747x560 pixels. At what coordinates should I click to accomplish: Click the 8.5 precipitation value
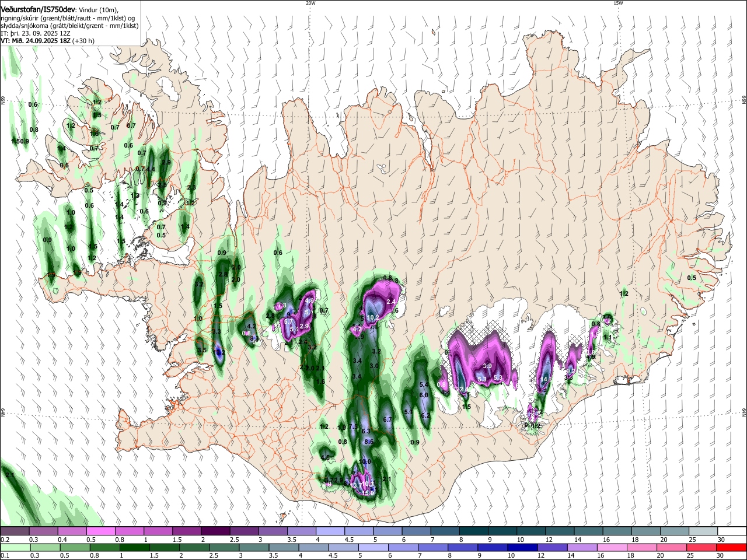point(369,442)
